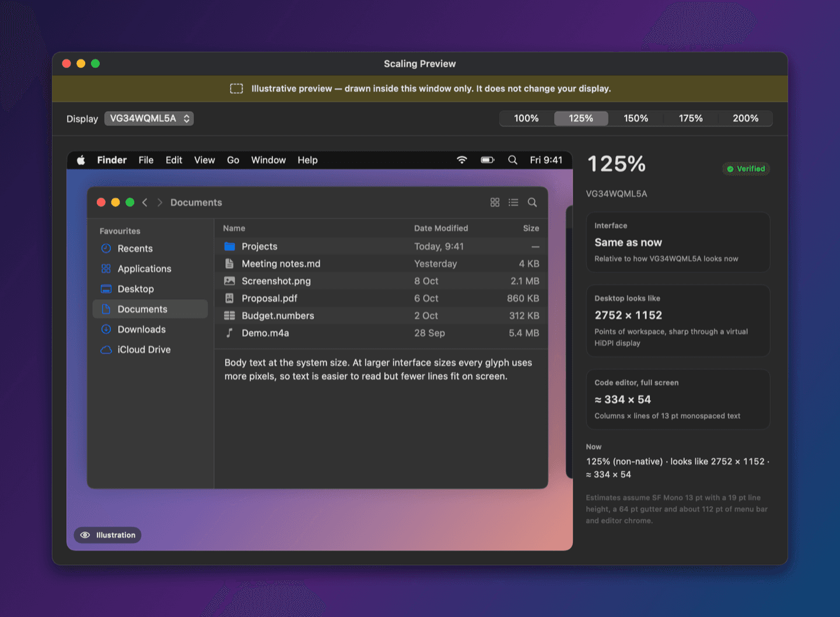Image resolution: width=840 pixels, height=617 pixels.
Task: Click the dashed rectangle icon in the yellow banner
Action: pos(236,89)
